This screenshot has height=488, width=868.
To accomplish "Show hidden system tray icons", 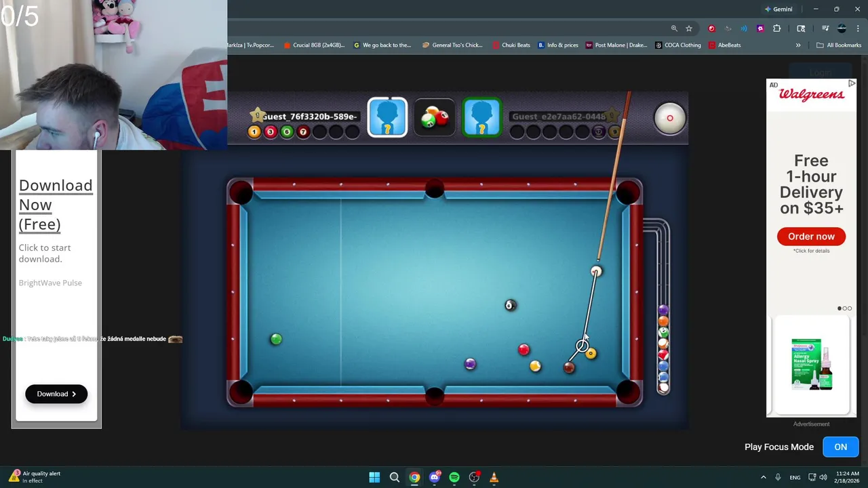I will click(763, 477).
